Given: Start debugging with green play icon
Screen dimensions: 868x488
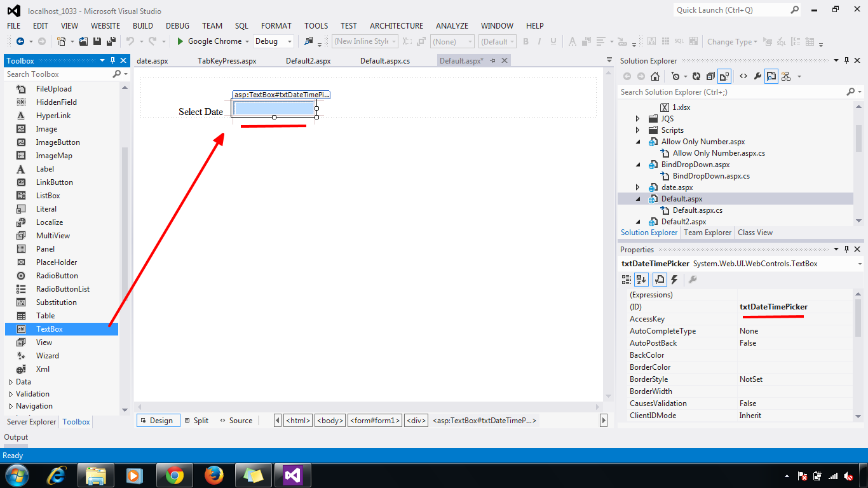Looking at the screenshot, I should (180, 41).
